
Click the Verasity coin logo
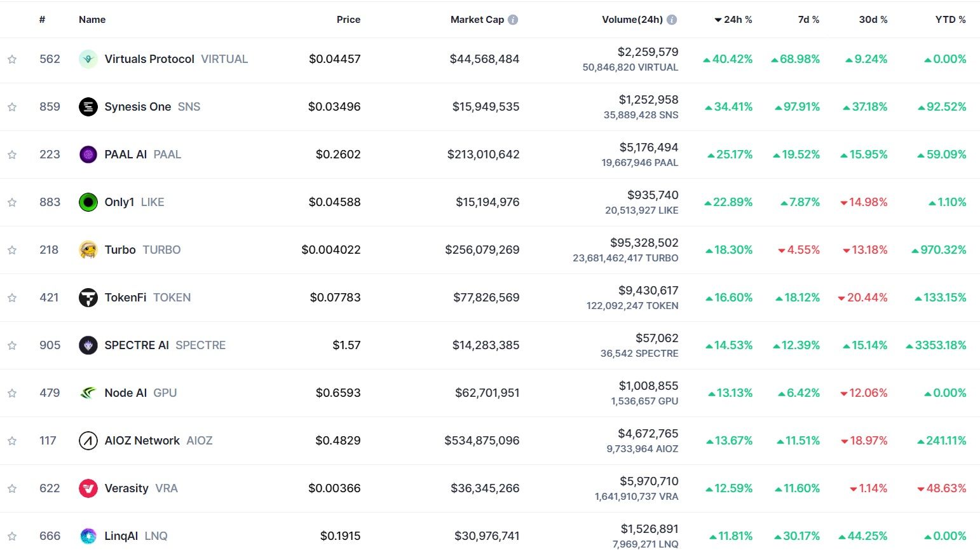pyautogui.click(x=88, y=488)
